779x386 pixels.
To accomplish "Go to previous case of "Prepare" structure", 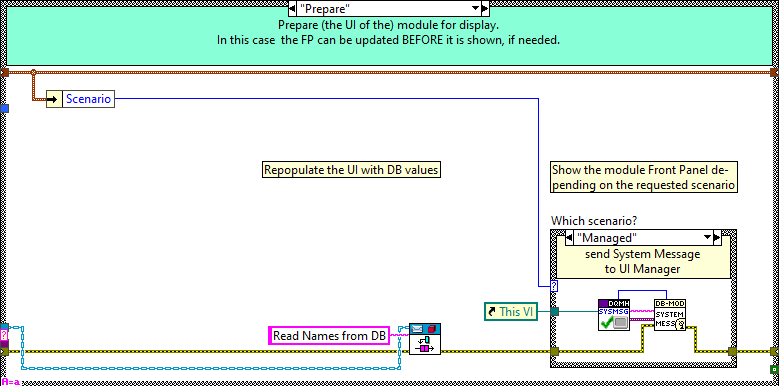I will tap(292, 8).
